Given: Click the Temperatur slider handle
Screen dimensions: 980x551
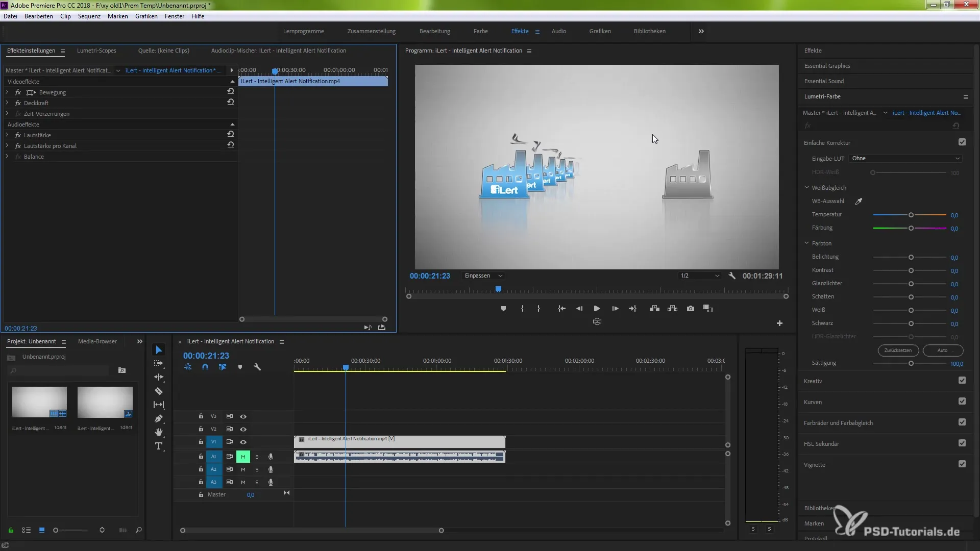Looking at the screenshot, I should [x=911, y=215].
